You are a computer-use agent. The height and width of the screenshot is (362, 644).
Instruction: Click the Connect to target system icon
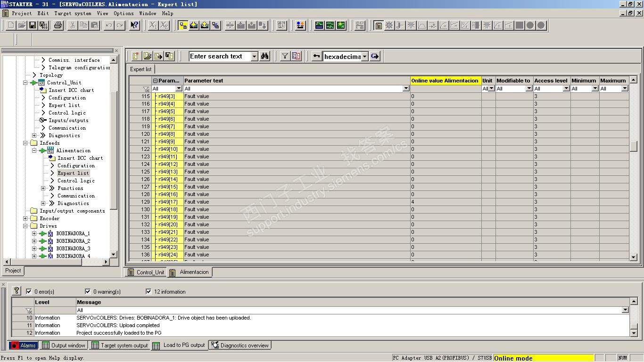[x=183, y=25]
